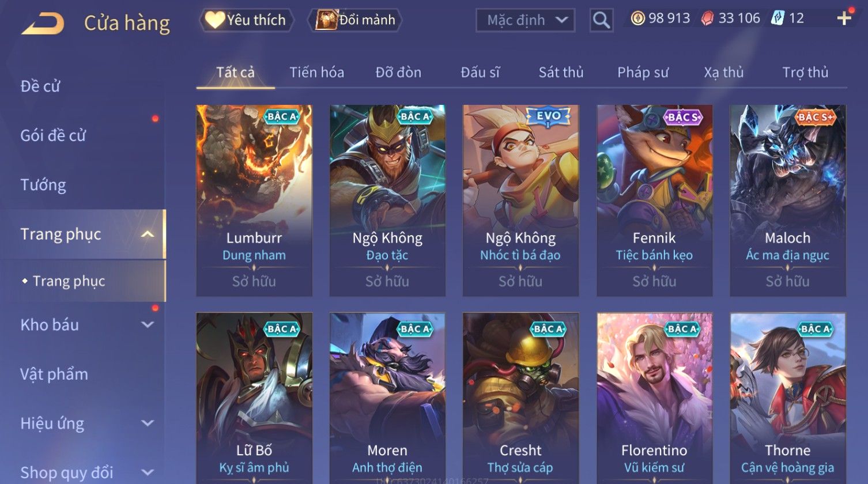This screenshot has width=868, height=484.
Task: Tap the red ruby balance icon
Action: (x=707, y=18)
